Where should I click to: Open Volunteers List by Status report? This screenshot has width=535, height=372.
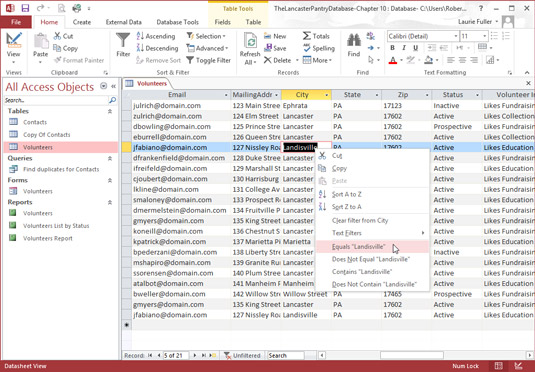[56, 226]
